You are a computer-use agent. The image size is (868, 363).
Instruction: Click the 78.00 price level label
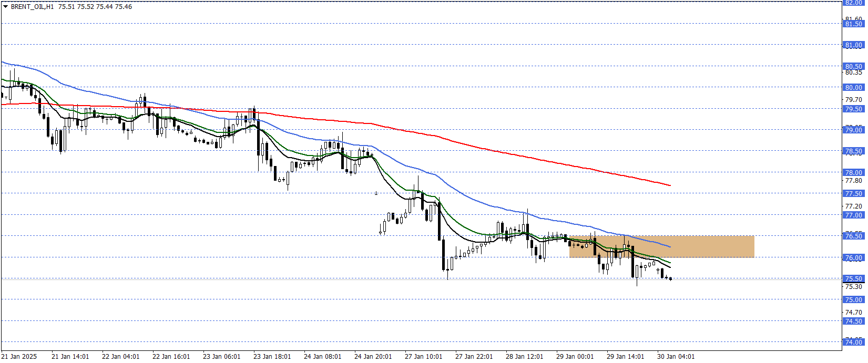point(853,173)
